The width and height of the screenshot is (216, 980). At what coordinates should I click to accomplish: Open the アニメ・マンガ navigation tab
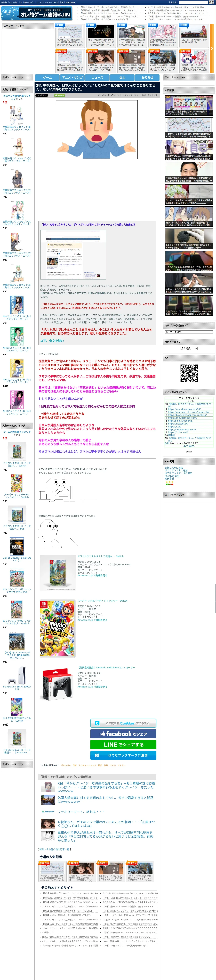72,78
